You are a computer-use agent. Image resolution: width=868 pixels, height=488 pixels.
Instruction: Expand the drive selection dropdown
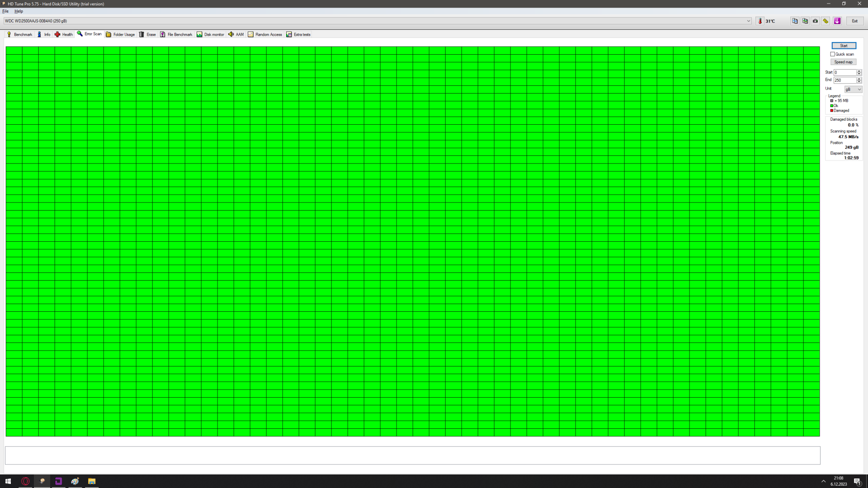pyautogui.click(x=749, y=21)
